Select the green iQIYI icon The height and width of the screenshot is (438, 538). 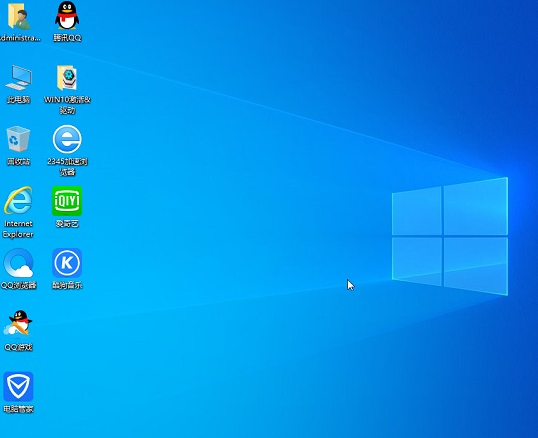click(x=67, y=201)
